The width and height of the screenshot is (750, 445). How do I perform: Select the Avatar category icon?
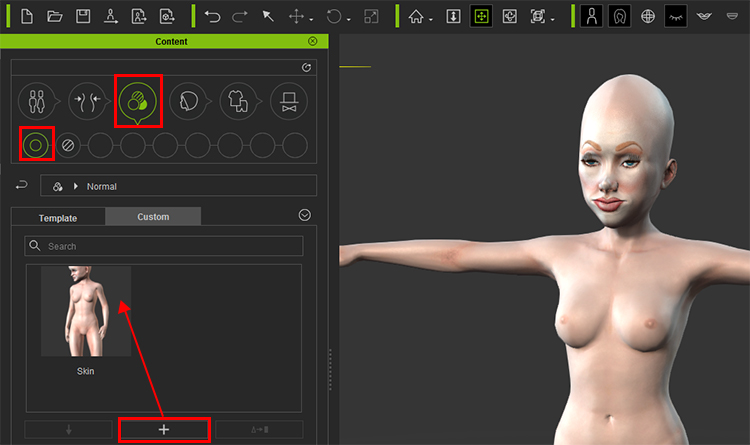coord(36,100)
